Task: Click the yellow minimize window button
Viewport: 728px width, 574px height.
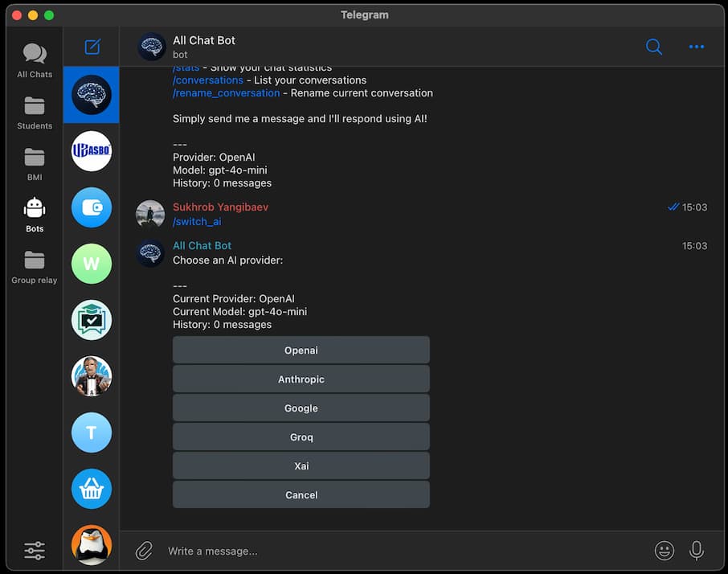Action: [x=32, y=15]
